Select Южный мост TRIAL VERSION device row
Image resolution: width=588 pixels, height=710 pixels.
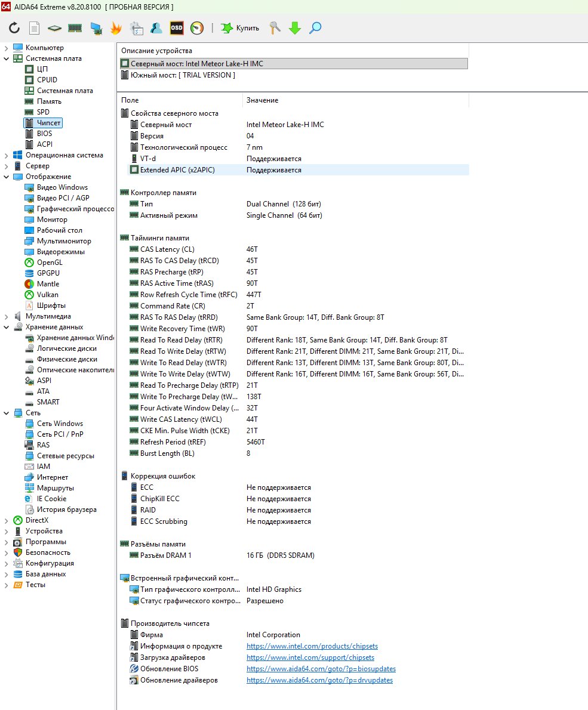click(294, 75)
